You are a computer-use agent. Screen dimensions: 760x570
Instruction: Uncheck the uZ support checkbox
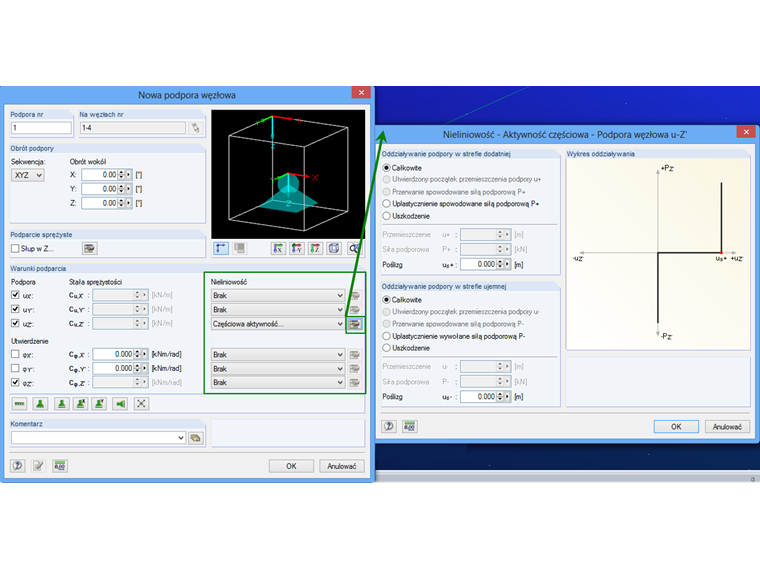coord(16,323)
